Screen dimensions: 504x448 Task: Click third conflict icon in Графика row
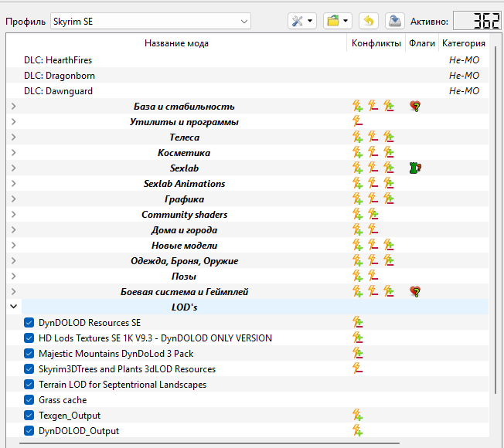pos(389,199)
